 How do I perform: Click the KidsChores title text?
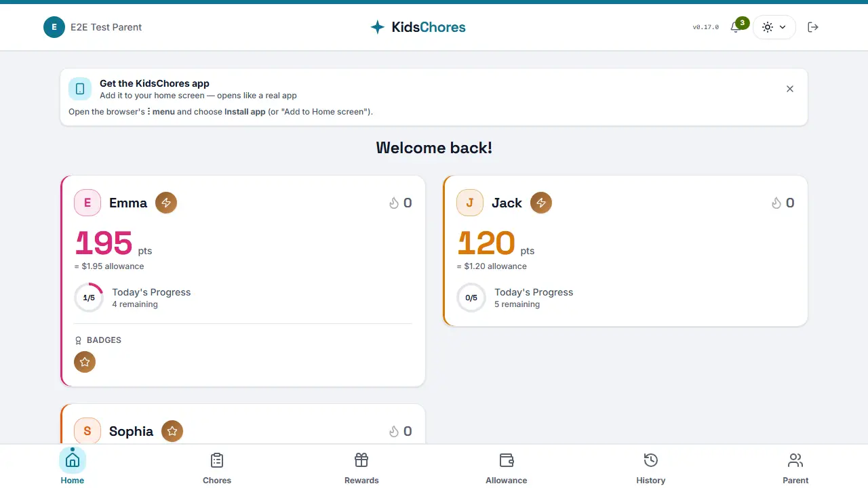(x=429, y=27)
